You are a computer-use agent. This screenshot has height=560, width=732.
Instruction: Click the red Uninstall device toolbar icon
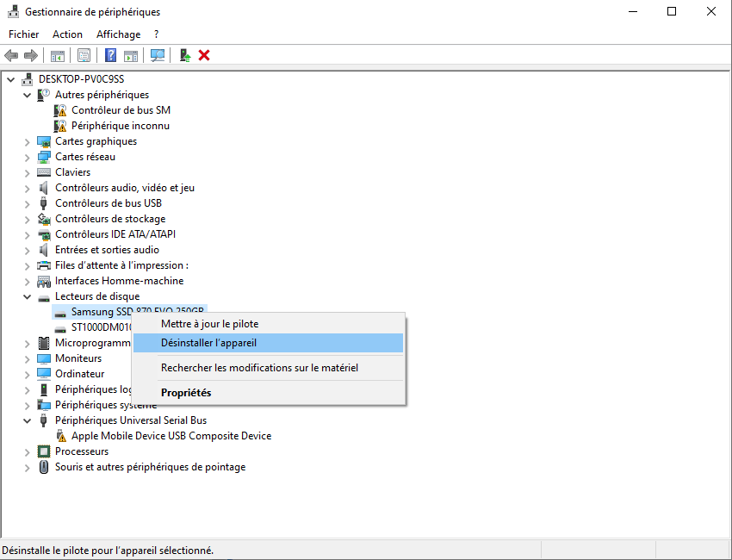click(203, 55)
